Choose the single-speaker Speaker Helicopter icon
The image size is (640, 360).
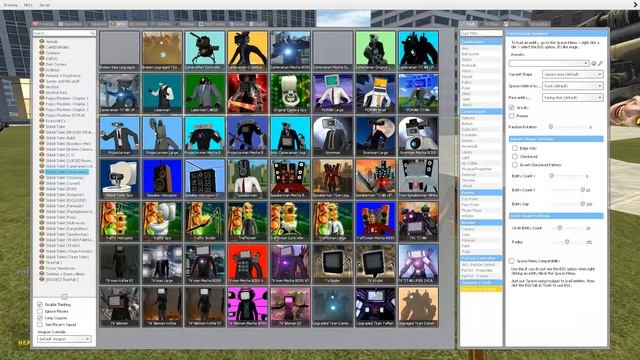click(162, 179)
